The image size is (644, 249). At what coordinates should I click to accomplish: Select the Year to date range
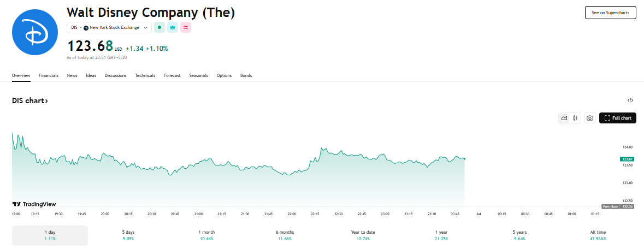click(363, 235)
